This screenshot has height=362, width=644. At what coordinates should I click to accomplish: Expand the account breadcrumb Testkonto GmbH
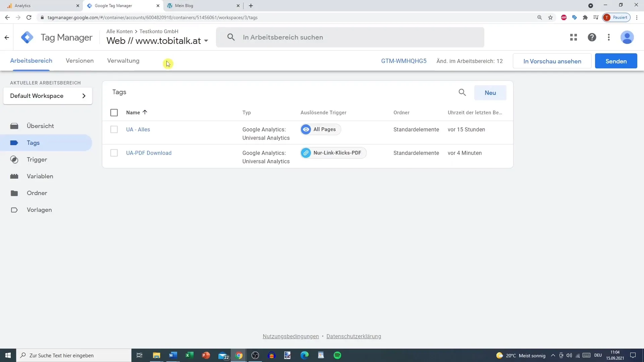click(158, 32)
